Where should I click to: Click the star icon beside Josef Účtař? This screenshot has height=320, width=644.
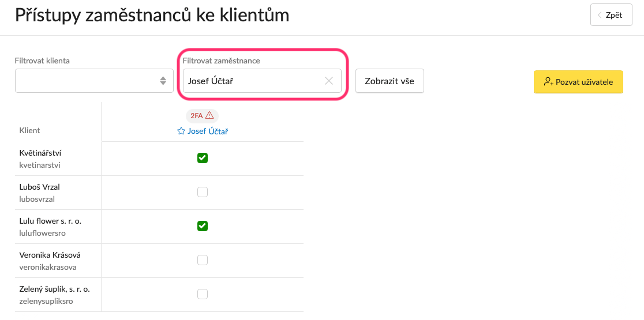[x=181, y=131]
